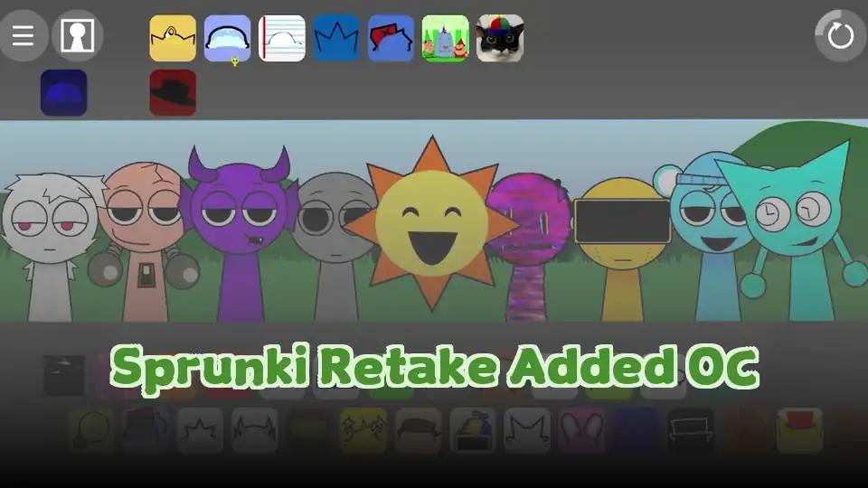
Task: Select the green icon with party-hat characters
Action: [x=445, y=38]
